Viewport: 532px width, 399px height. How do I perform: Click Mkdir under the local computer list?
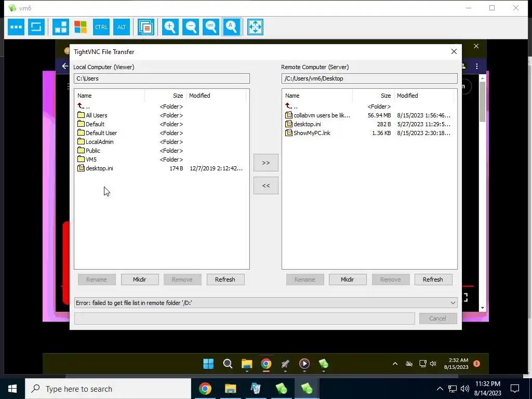[140, 280]
